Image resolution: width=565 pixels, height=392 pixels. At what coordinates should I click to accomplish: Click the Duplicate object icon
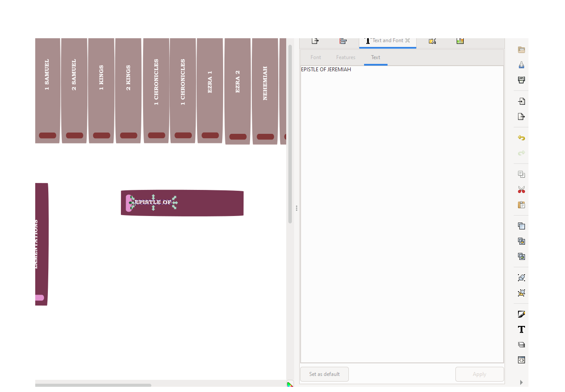(521, 226)
